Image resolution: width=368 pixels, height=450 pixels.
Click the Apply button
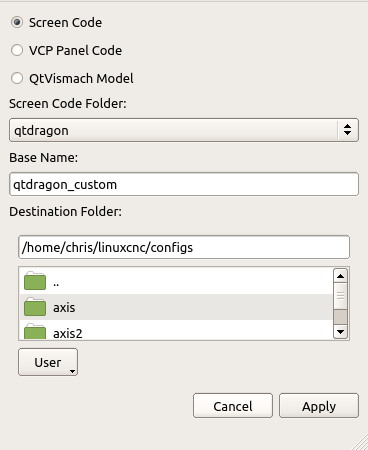point(319,406)
